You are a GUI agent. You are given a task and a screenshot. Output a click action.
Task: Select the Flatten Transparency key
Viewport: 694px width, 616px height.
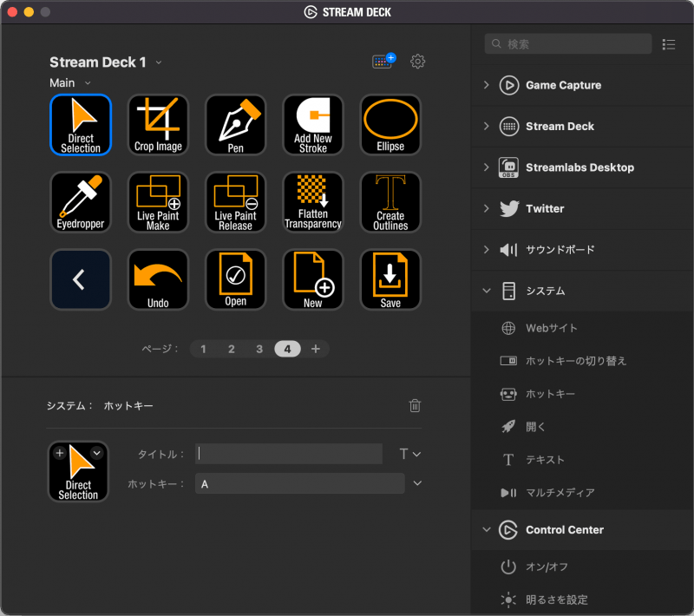pyautogui.click(x=313, y=202)
